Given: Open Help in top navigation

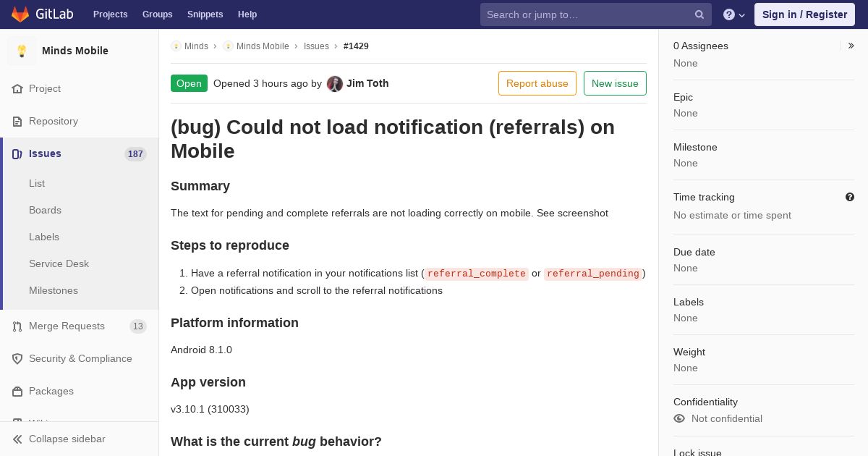Looking at the screenshot, I should (247, 14).
